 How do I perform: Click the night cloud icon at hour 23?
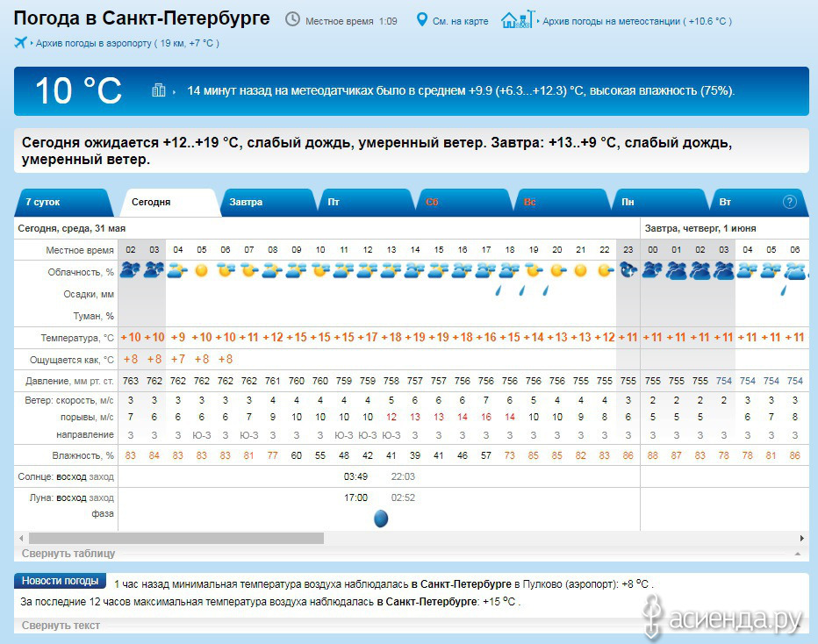[628, 270]
